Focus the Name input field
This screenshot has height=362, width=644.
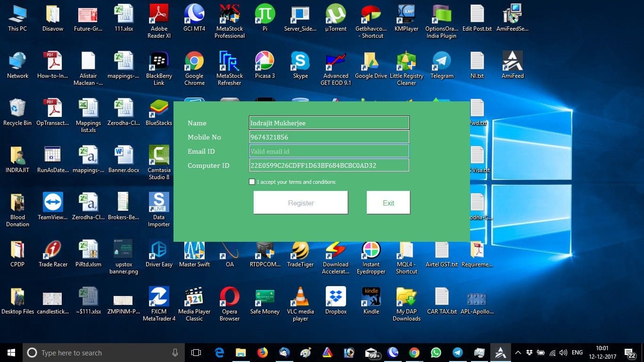pos(329,123)
